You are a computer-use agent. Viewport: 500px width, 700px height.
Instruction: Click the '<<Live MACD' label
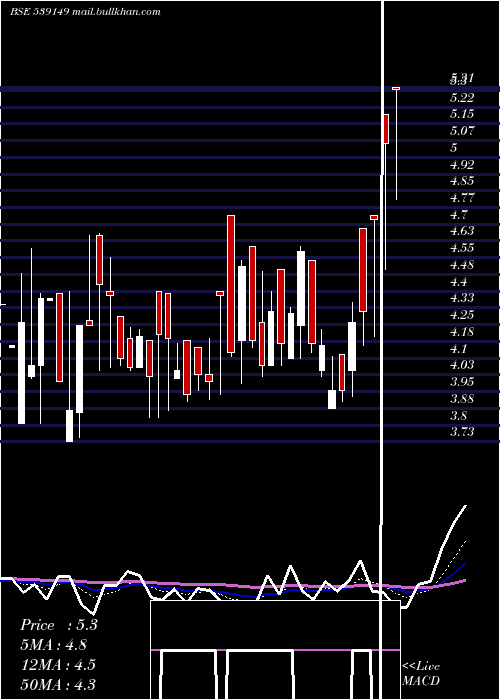421,673
